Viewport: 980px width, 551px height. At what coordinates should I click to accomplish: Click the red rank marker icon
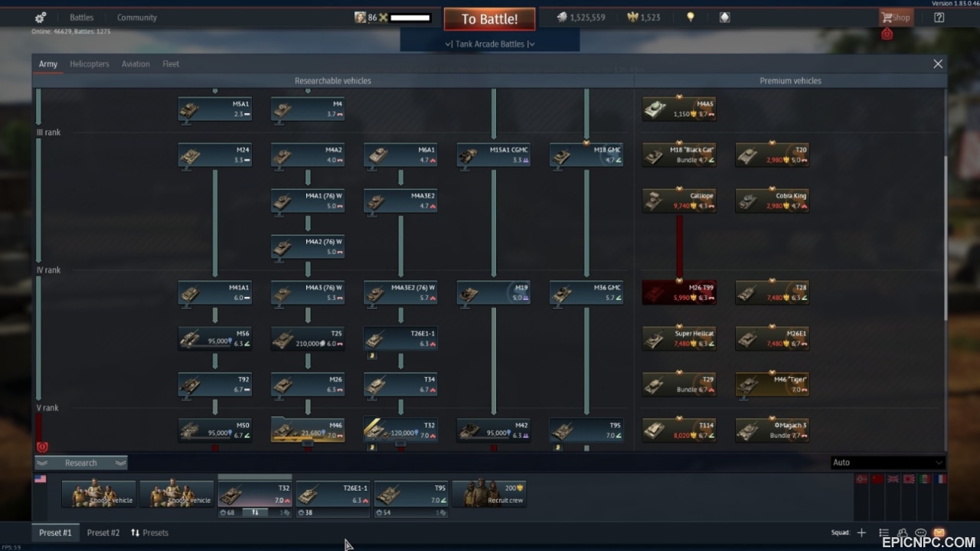click(42, 447)
